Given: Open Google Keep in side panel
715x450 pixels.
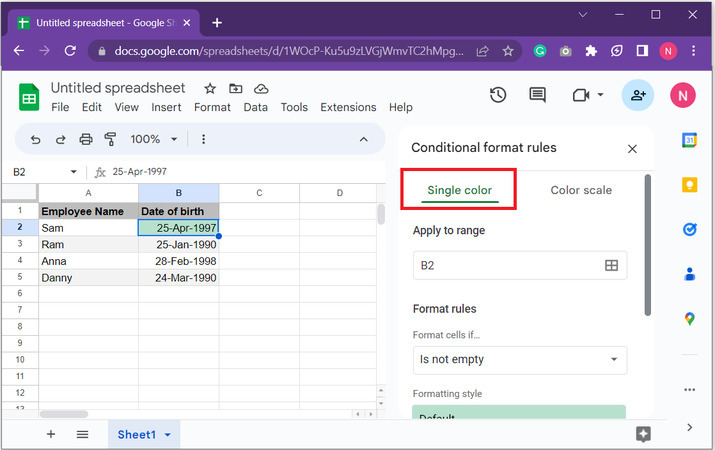Looking at the screenshot, I should click(689, 185).
